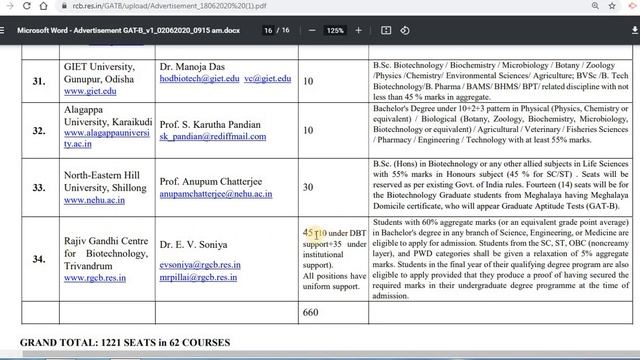The width and height of the screenshot is (640, 360).
Task: Rotate the PDF counterclockwise
Action: tap(405, 30)
